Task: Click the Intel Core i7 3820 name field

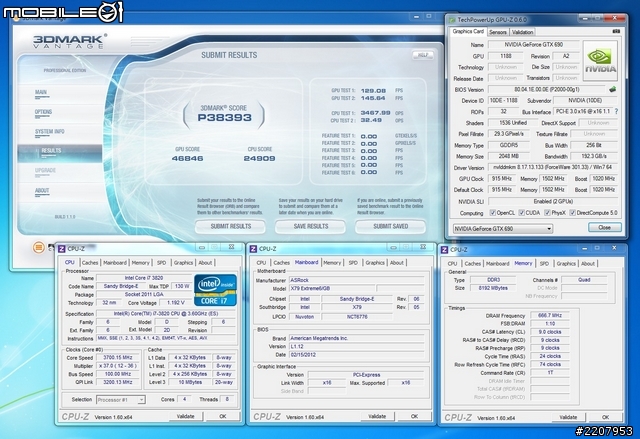Action: [x=143, y=278]
